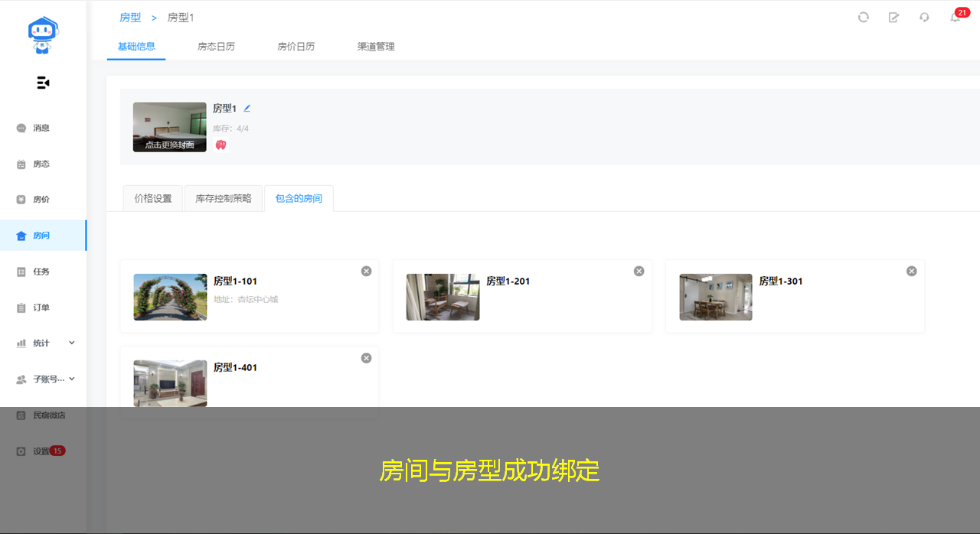Click 房型1-301 room thumbnail
980x534 pixels.
(716, 297)
